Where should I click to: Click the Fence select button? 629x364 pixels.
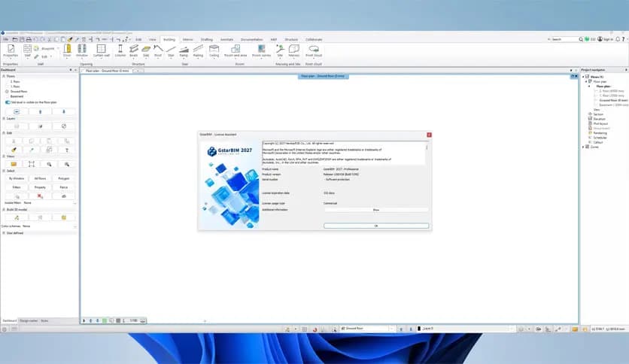coord(64,187)
